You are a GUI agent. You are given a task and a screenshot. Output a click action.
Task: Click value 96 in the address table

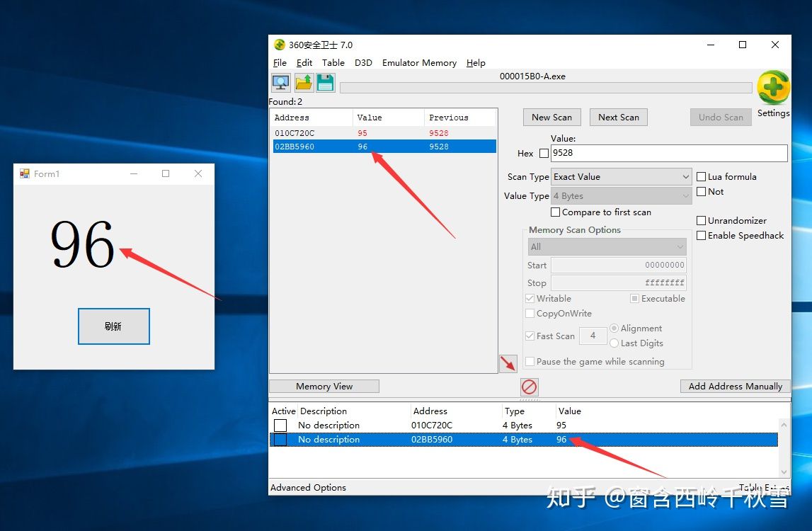(x=561, y=439)
